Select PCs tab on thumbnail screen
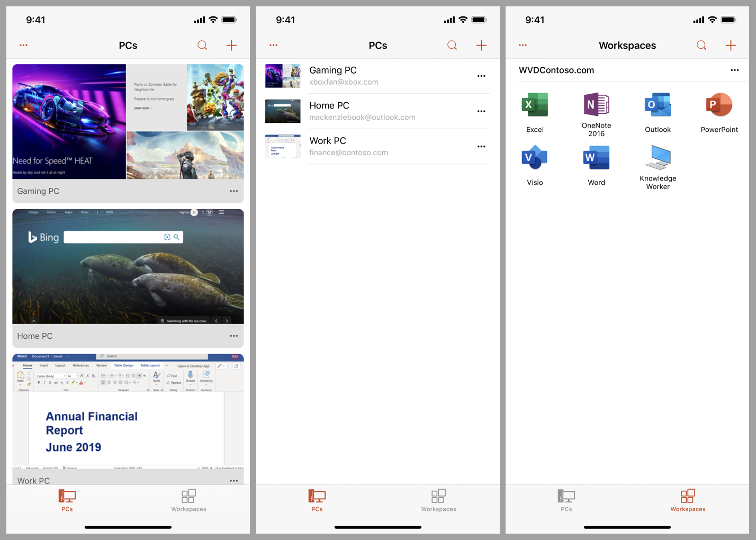Viewport: 756px width, 540px height. 67,500
